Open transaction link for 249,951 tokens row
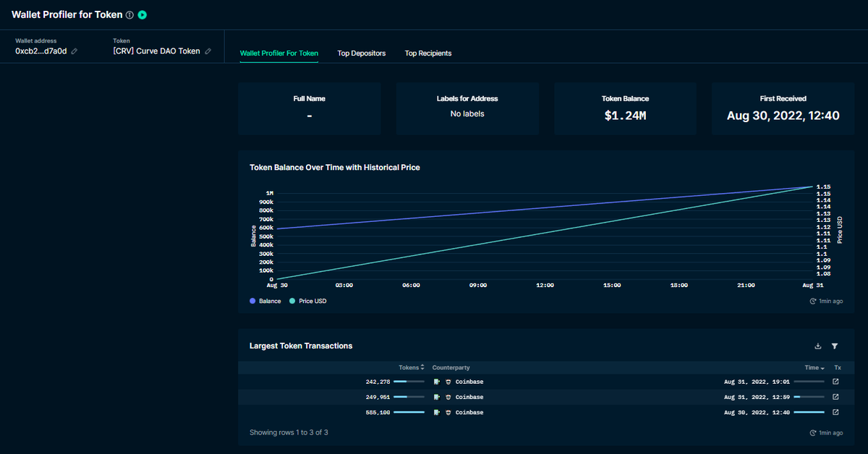 point(835,397)
